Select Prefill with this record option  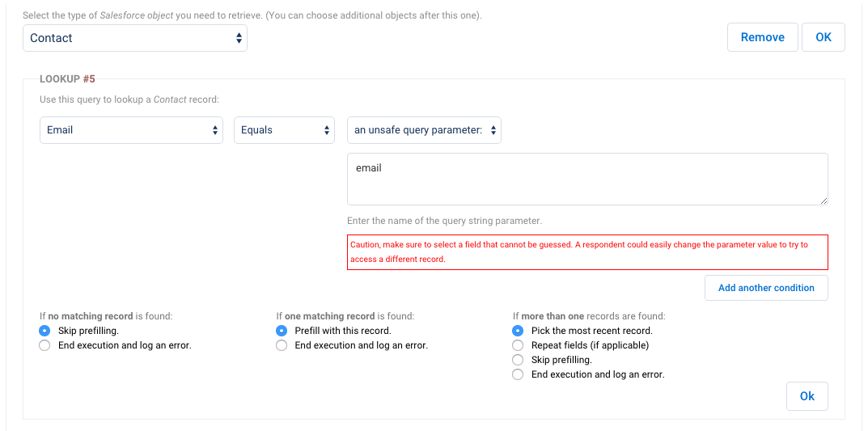pos(282,331)
